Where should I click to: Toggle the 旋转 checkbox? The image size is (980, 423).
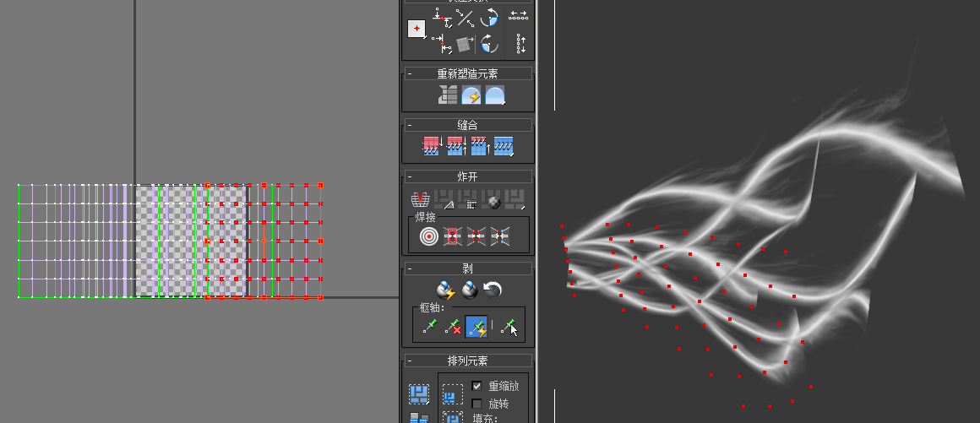click(476, 404)
